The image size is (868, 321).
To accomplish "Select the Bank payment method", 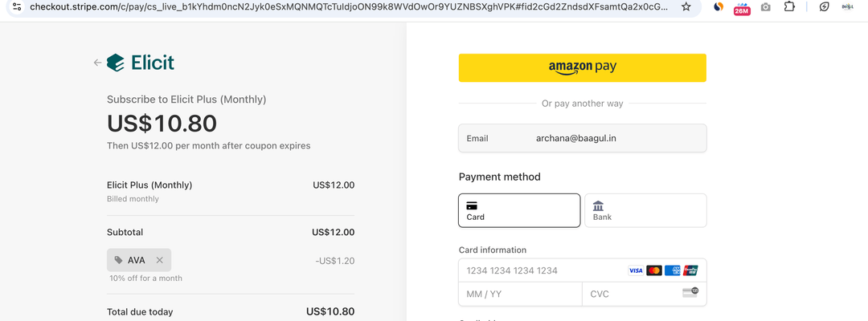I will [x=645, y=210].
